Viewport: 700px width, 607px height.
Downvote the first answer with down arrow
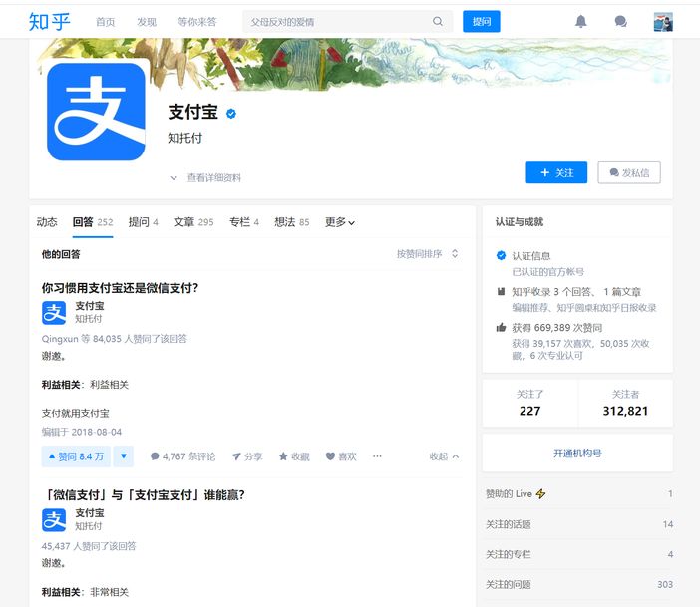pos(124,456)
